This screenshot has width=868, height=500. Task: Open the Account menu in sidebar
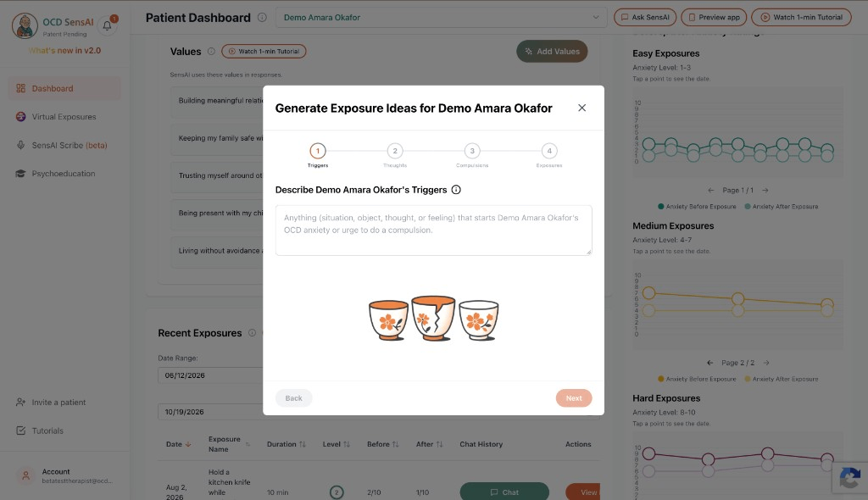[64, 475]
